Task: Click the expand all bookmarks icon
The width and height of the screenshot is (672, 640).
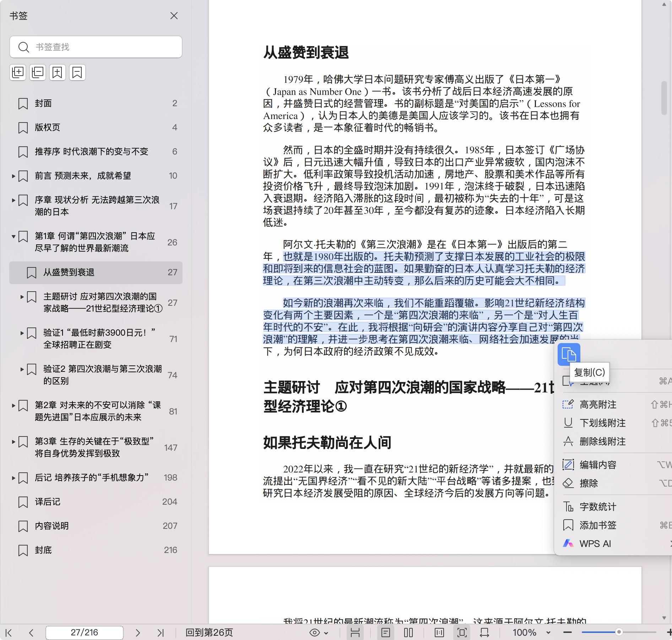Action: click(x=18, y=72)
